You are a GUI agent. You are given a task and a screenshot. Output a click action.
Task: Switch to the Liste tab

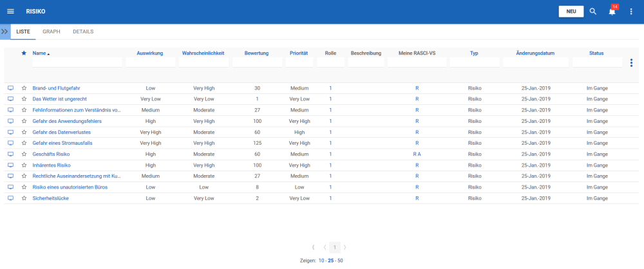(23, 32)
